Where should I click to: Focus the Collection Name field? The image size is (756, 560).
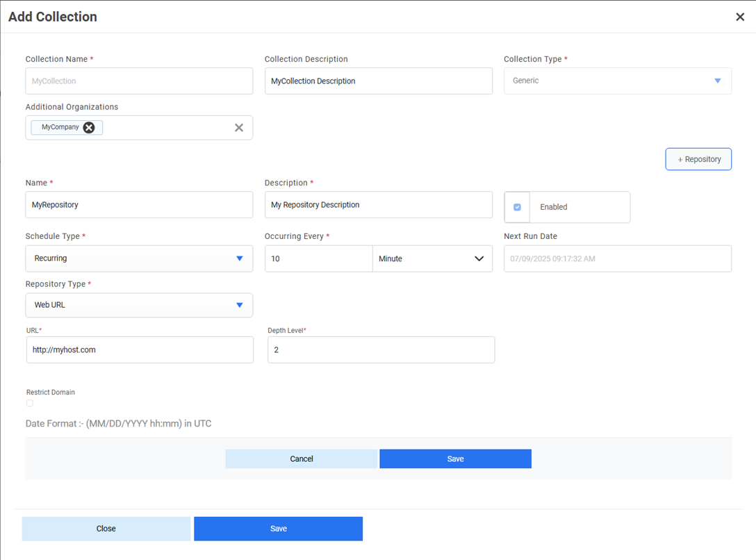click(139, 81)
